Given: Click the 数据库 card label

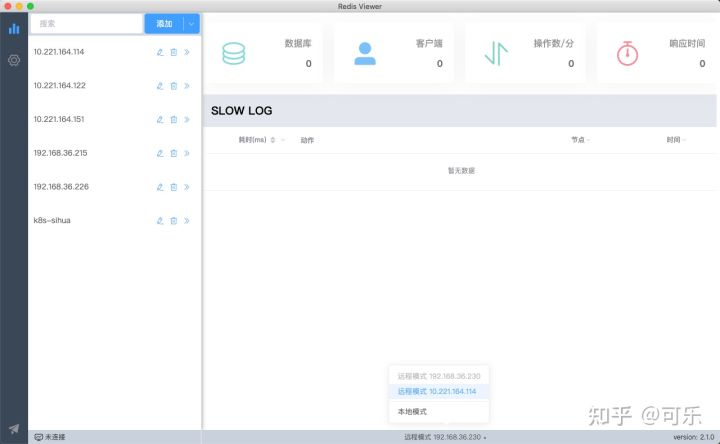Looking at the screenshot, I should (298, 43).
